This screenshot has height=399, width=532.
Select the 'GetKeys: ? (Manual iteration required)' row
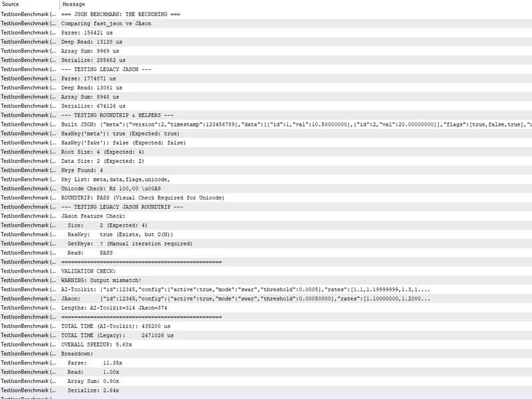point(266,243)
